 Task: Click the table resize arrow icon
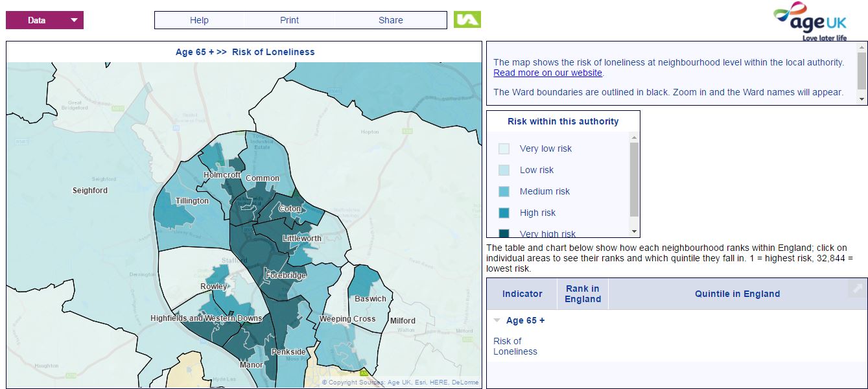(856, 289)
